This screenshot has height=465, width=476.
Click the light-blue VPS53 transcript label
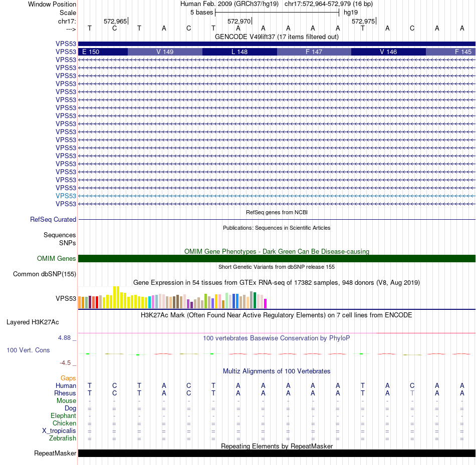pos(66,196)
